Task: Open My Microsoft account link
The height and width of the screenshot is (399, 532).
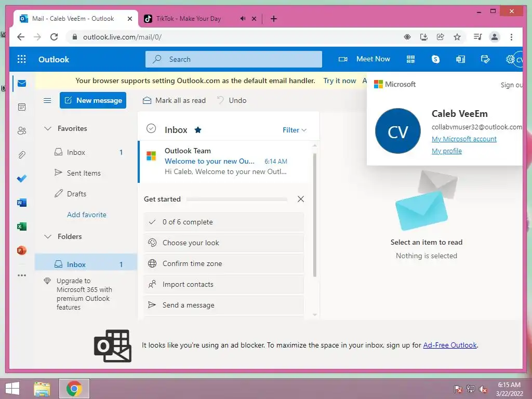Action: (x=464, y=139)
